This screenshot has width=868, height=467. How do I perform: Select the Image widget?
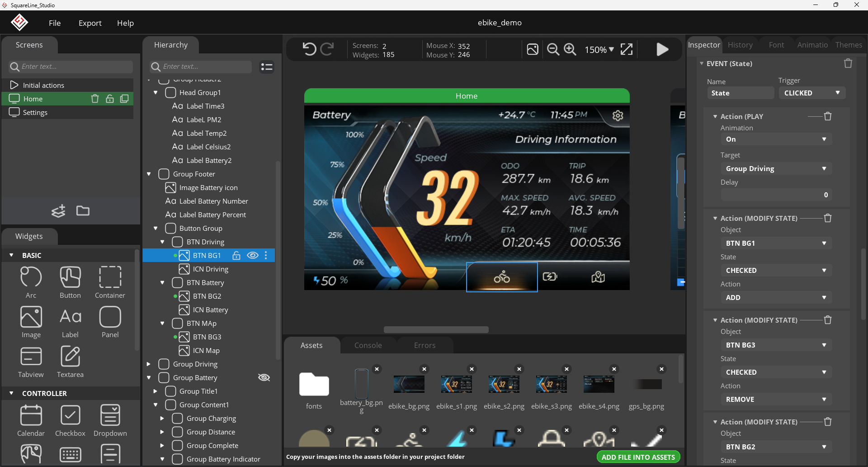pos(31,322)
